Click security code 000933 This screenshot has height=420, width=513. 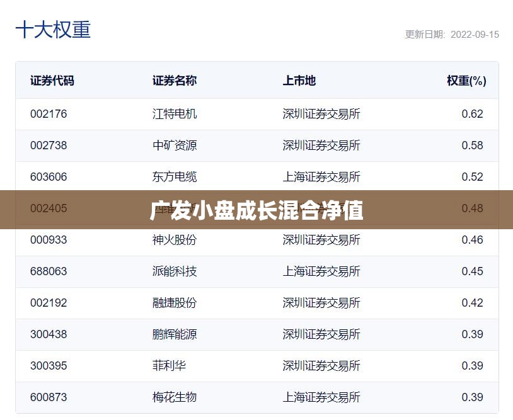(49, 240)
